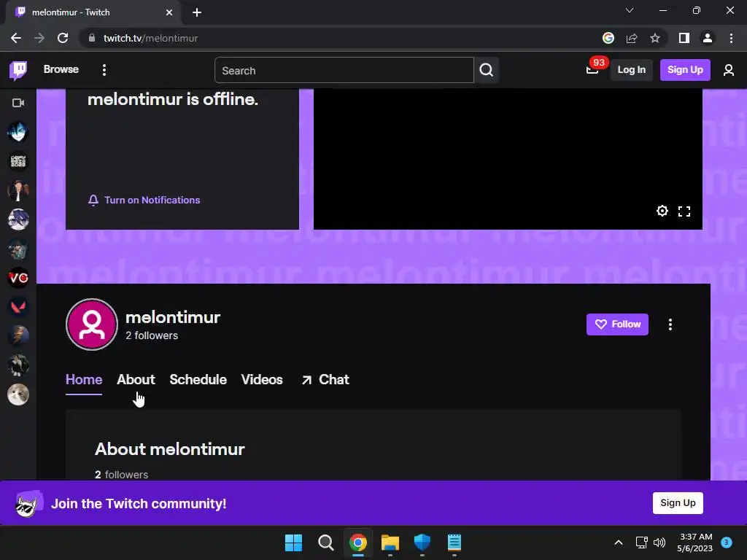Show hidden system tray icons chevron

(x=619, y=542)
